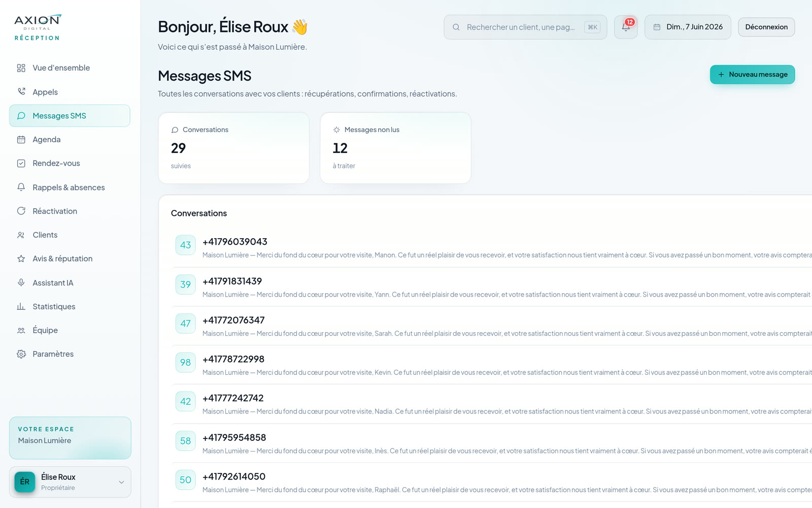The width and height of the screenshot is (812, 508).
Task: Open the Votre Espace Maison Lumière card
Action: tap(70, 438)
